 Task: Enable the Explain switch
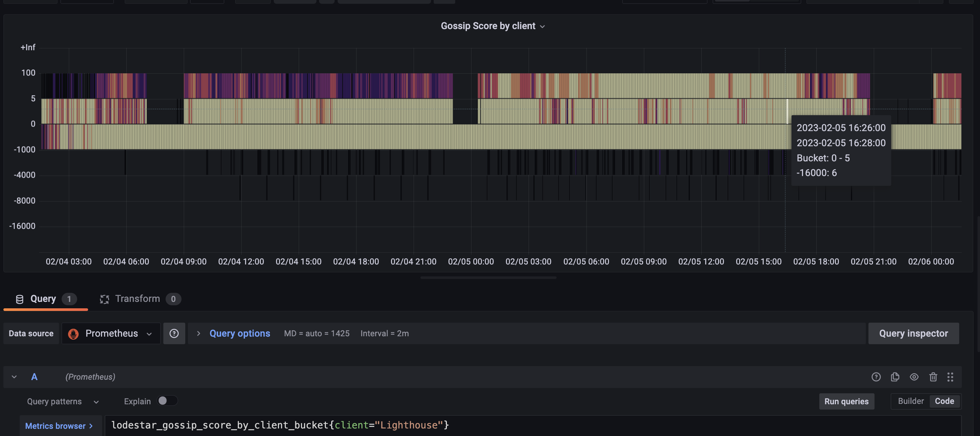(x=167, y=400)
